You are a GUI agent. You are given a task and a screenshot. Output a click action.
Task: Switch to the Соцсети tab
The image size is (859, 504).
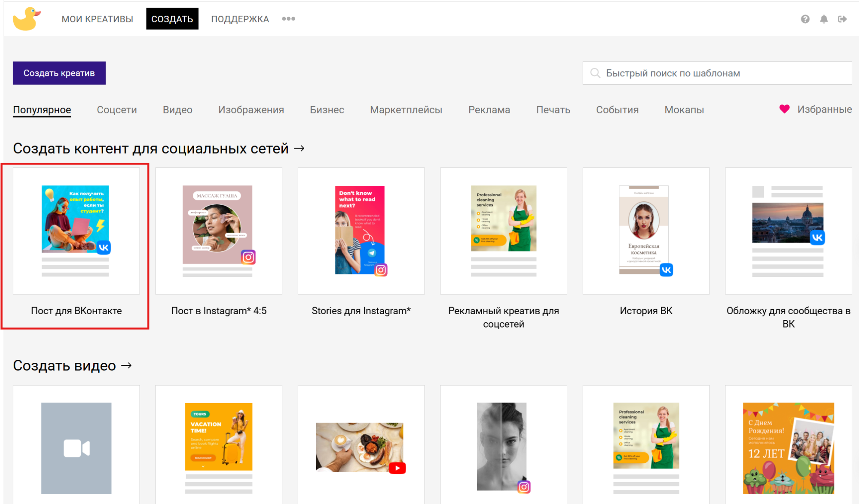[116, 110]
